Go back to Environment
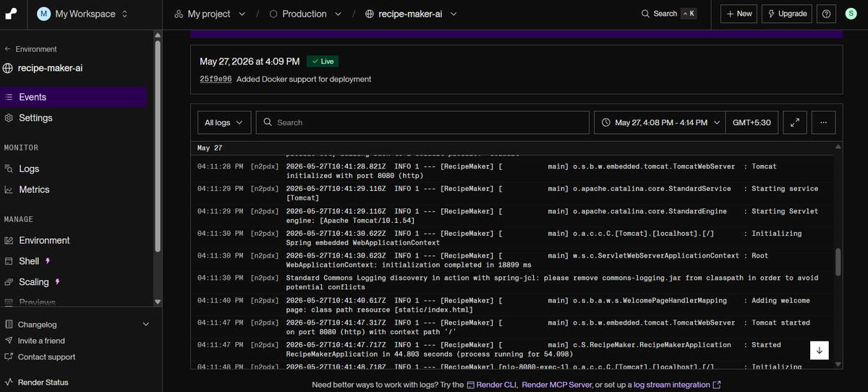This screenshot has width=868, height=392. pyautogui.click(x=31, y=49)
